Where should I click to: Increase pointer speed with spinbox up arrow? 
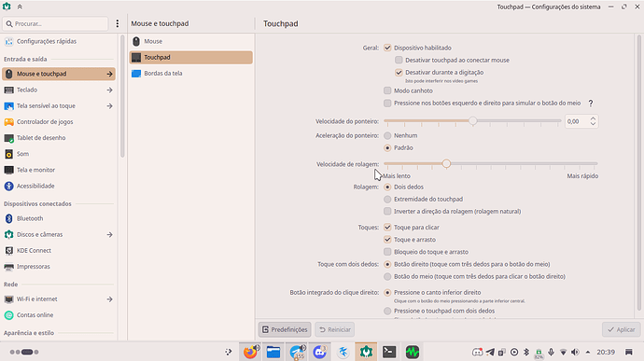(593, 118)
